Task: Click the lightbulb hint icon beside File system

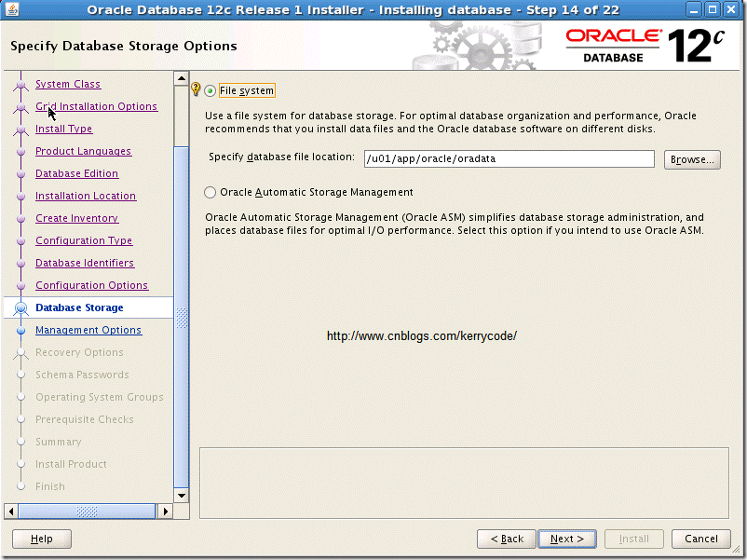Action: coord(196,89)
